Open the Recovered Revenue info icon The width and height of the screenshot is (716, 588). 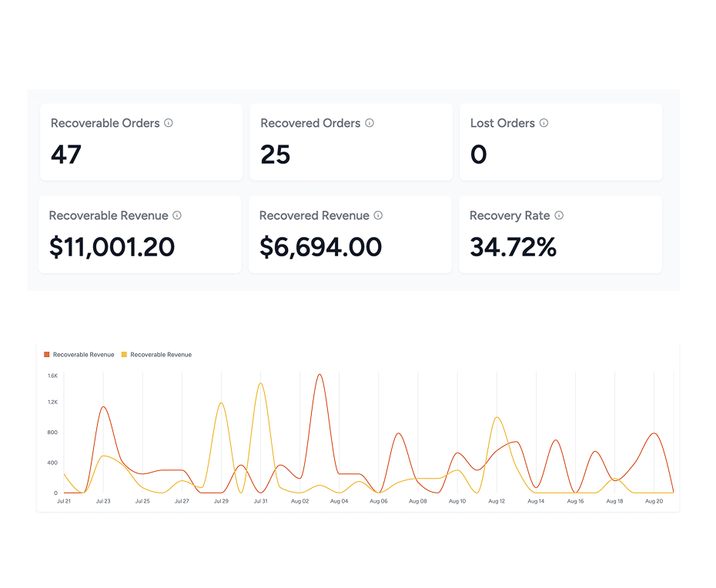pyautogui.click(x=378, y=215)
